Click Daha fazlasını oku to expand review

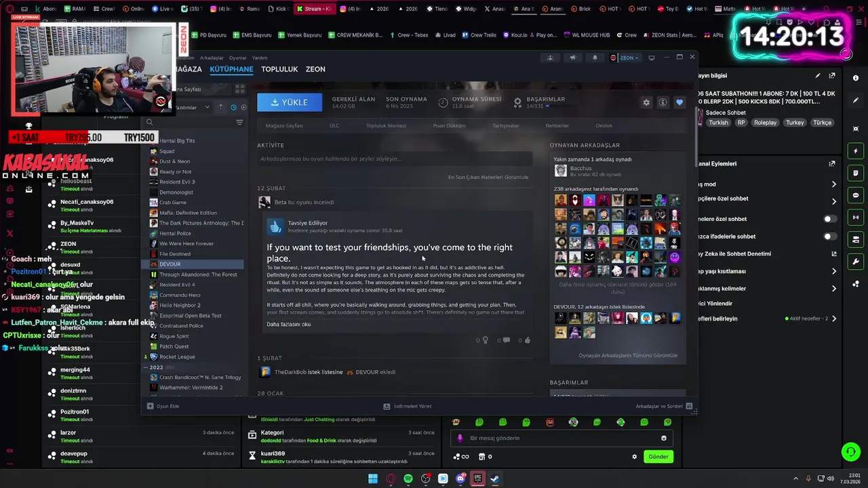[x=288, y=324]
